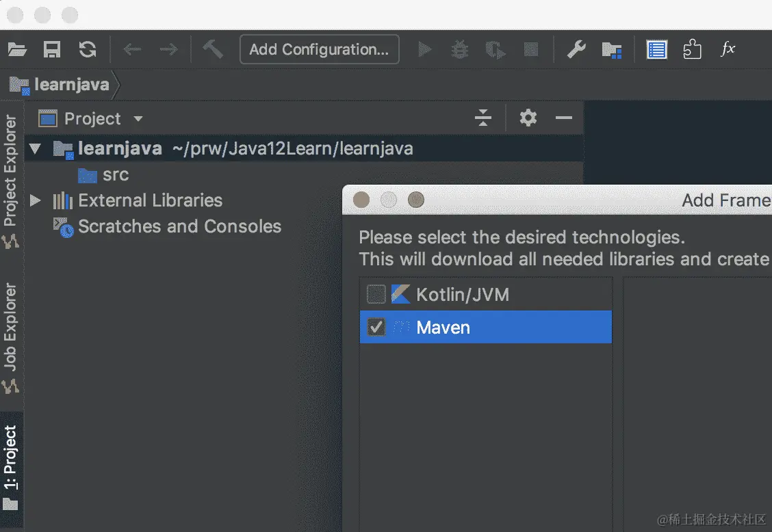Click the Forward navigation arrow
Image resolution: width=772 pixels, height=532 pixels.
[x=168, y=49]
